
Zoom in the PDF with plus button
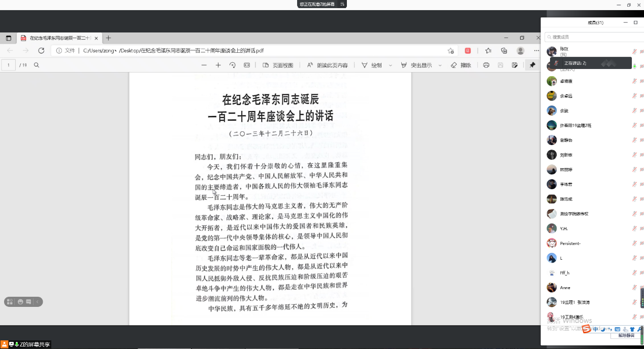point(218,65)
